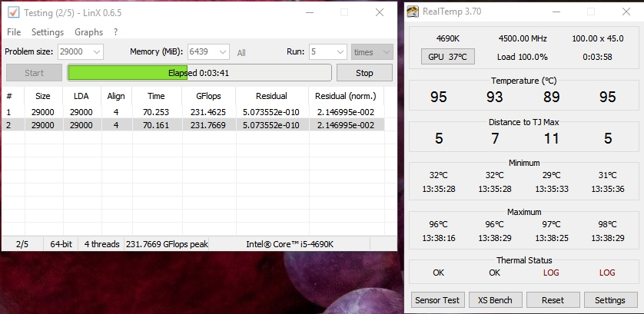Click the 4 threads status bar entry
644x314 pixels.
102,244
